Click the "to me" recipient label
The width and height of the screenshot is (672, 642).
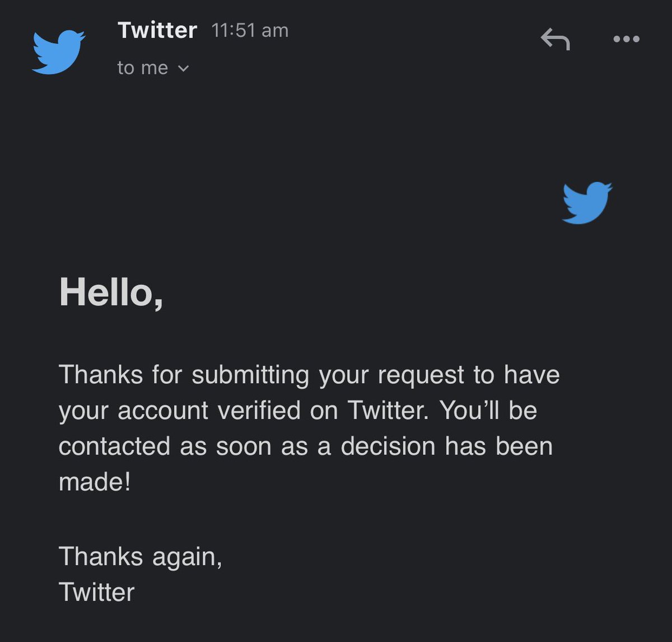[x=142, y=68]
